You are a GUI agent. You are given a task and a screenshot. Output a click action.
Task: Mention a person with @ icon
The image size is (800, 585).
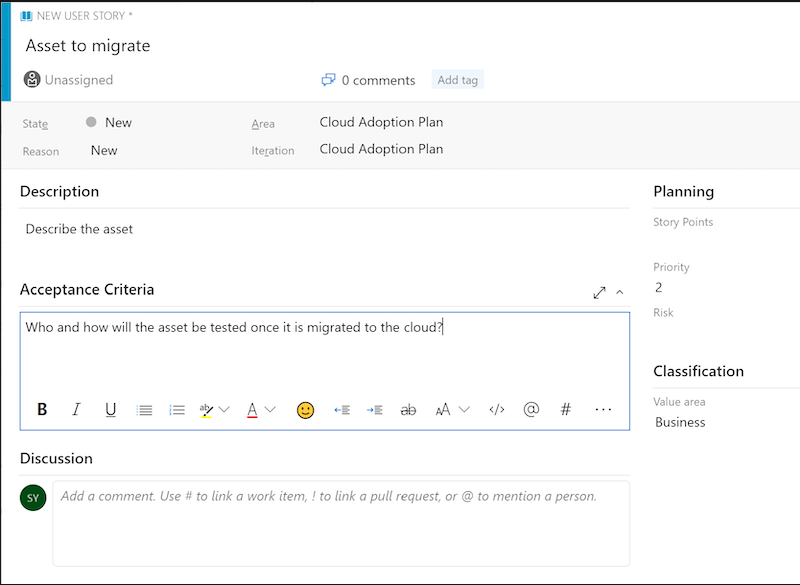(x=531, y=410)
